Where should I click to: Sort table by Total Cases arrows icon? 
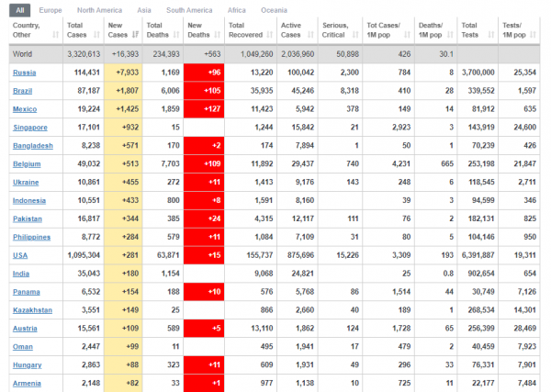[x=96, y=34]
